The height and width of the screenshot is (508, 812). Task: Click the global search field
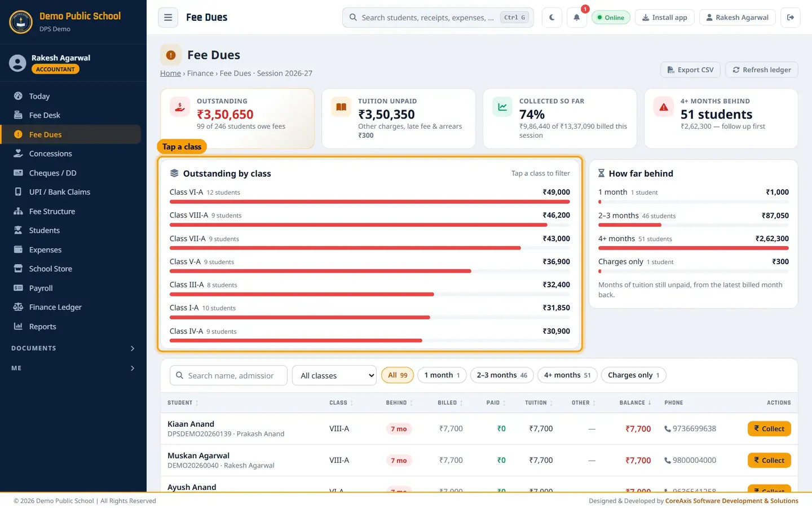click(x=438, y=17)
